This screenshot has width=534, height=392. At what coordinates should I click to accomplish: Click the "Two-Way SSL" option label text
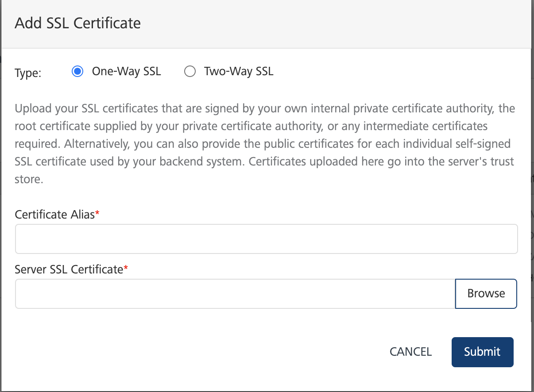coord(239,72)
